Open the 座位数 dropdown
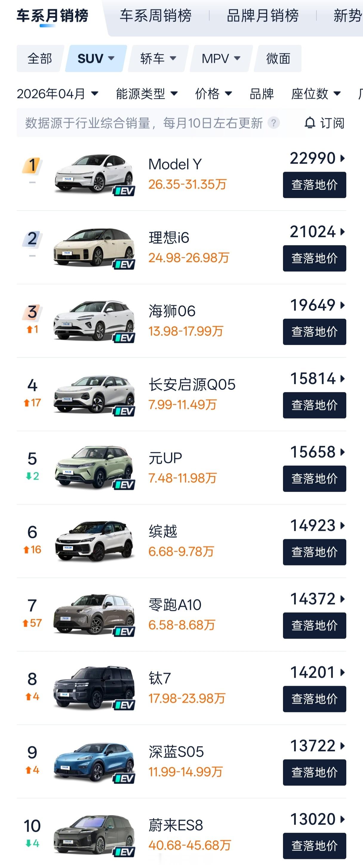The height and width of the screenshot is (868, 363). pyautogui.click(x=316, y=94)
